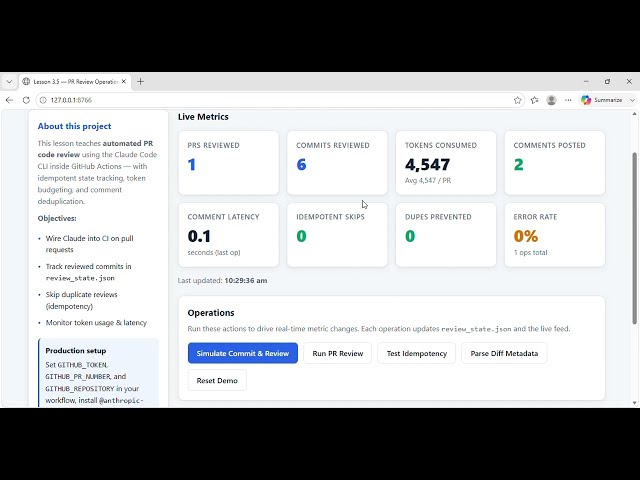Open the browser profile avatar
Screen dimensions: 640x480
tap(551, 100)
